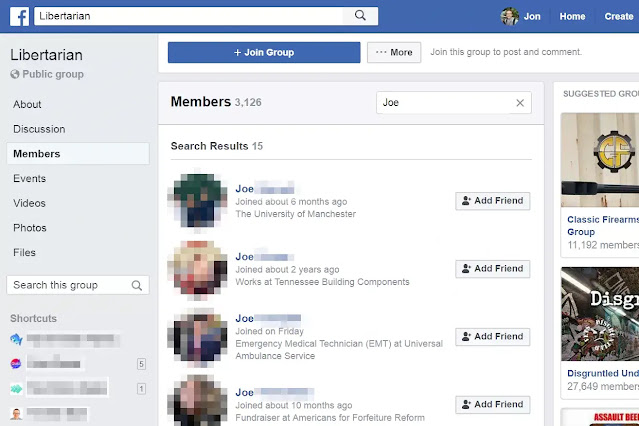Add Friend for Joe the Fundraiser
This screenshot has height=426, width=639.
point(493,404)
